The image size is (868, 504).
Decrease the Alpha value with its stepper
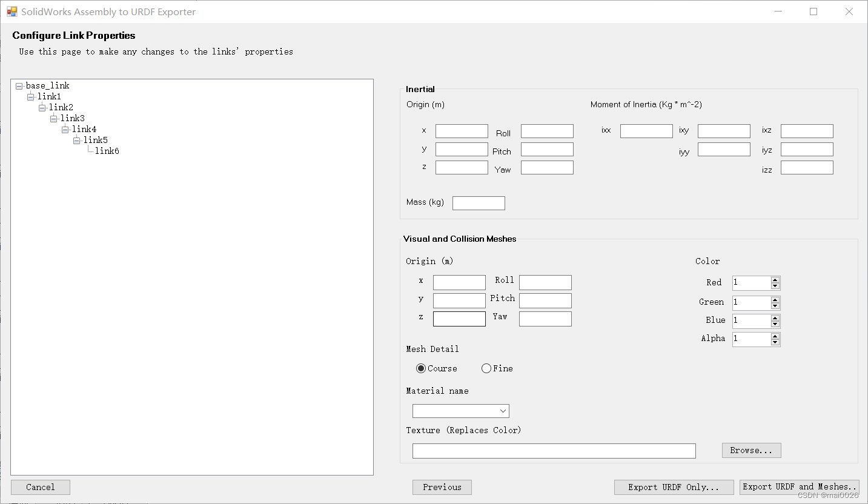click(x=776, y=342)
